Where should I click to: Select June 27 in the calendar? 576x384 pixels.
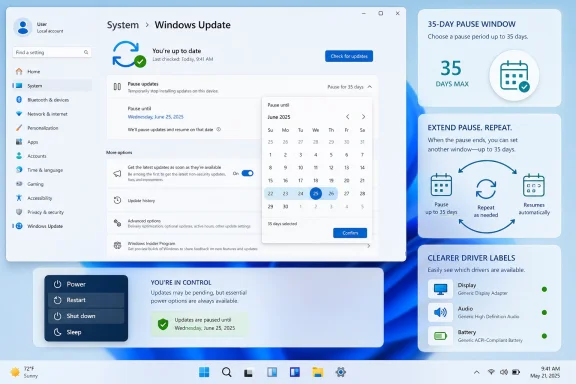346,194
